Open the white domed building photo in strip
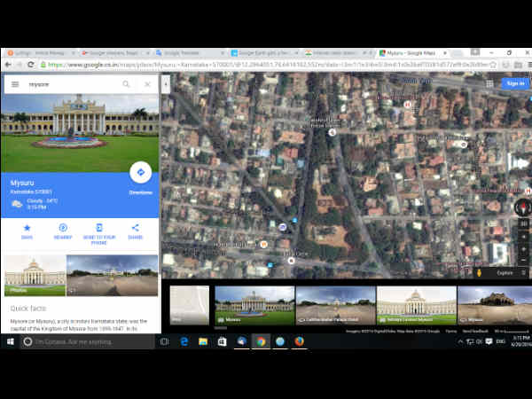Image resolution: width=532 pixels, height=399 pixels. (417, 305)
